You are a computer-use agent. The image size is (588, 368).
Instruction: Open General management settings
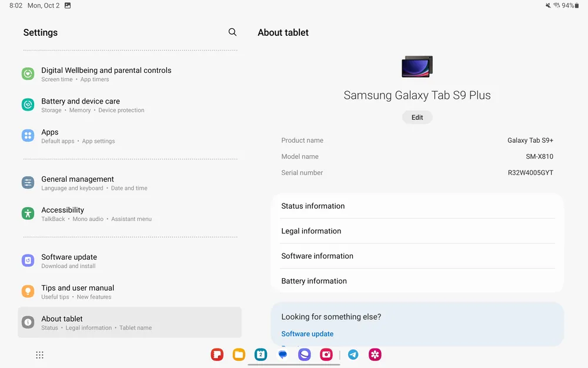130,183
